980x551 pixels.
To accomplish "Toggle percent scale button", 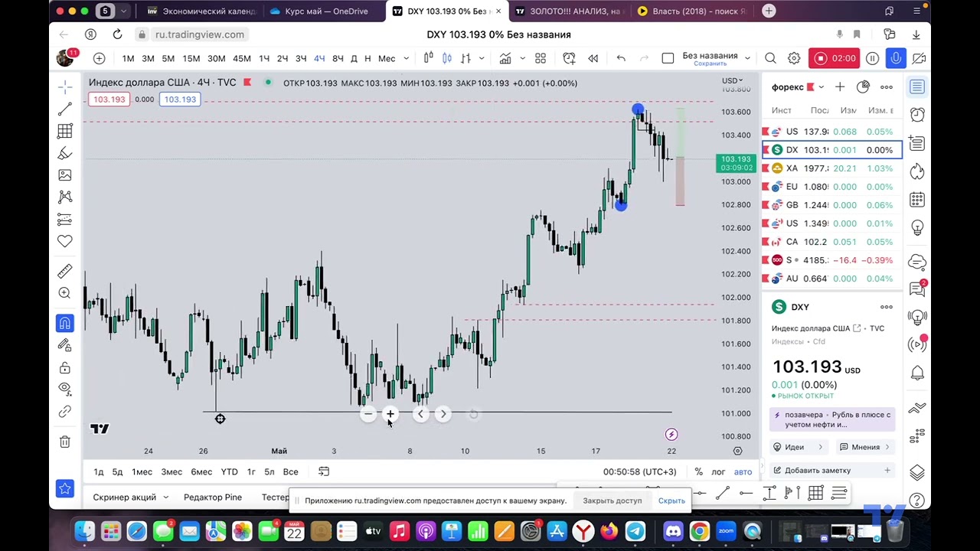I will pos(698,472).
